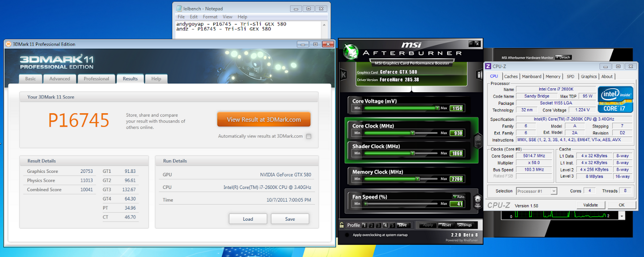Open Afterburner Settings button
The width and height of the screenshot is (644, 257).
click(464, 225)
